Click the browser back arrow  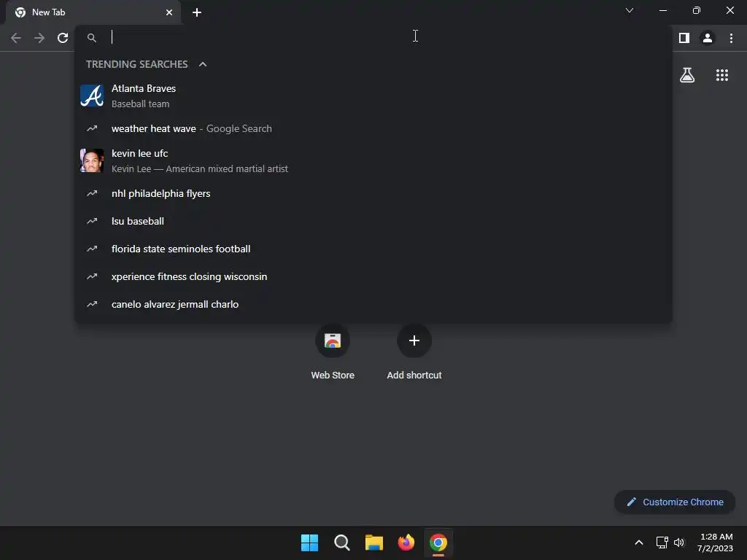[16, 38]
